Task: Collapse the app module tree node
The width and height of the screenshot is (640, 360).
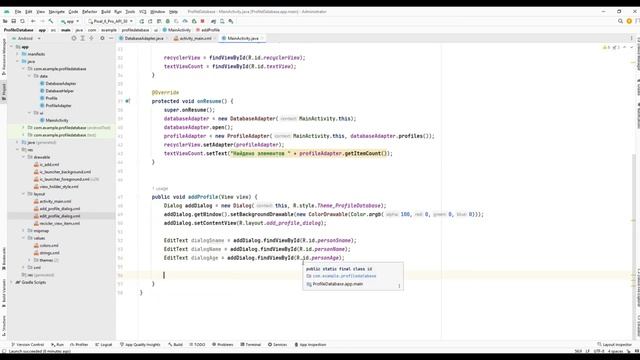Action: [x=11, y=47]
